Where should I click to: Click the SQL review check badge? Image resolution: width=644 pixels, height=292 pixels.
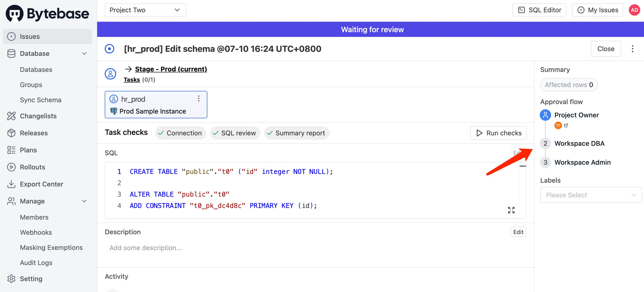235,133
